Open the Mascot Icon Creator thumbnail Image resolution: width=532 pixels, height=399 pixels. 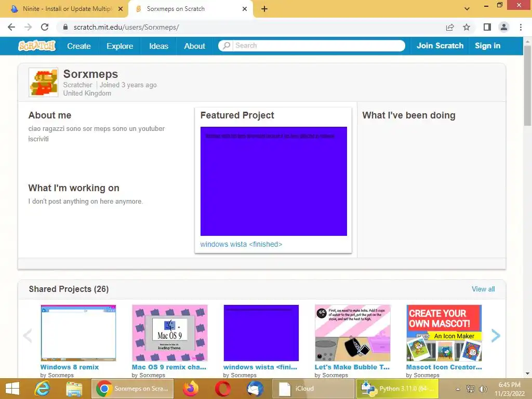pos(444,333)
